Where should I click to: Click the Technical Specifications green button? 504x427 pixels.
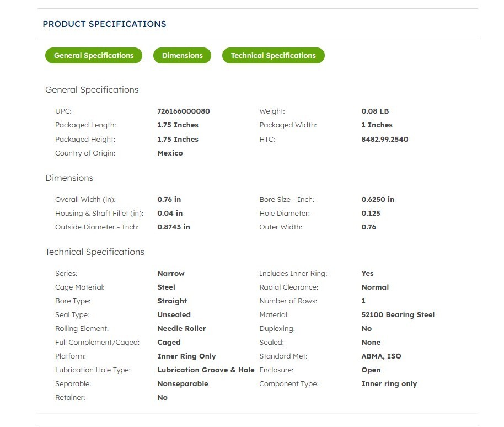(273, 55)
